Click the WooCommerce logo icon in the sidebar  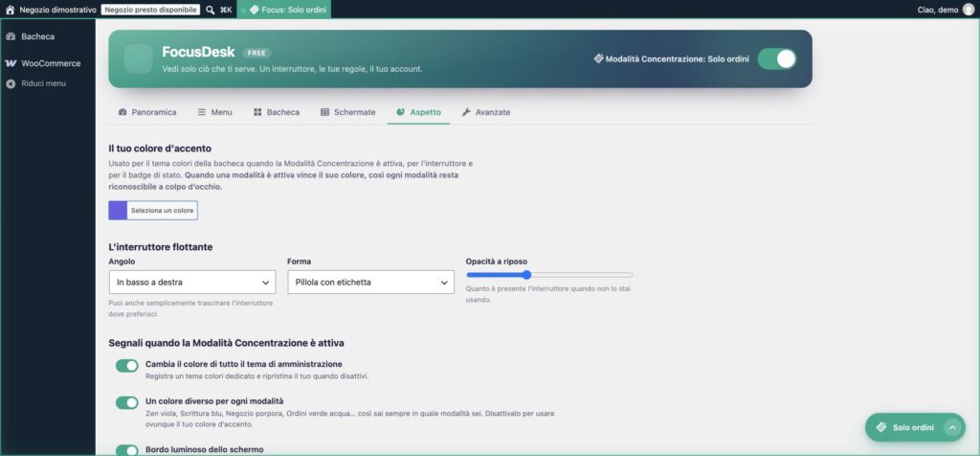click(11, 63)
